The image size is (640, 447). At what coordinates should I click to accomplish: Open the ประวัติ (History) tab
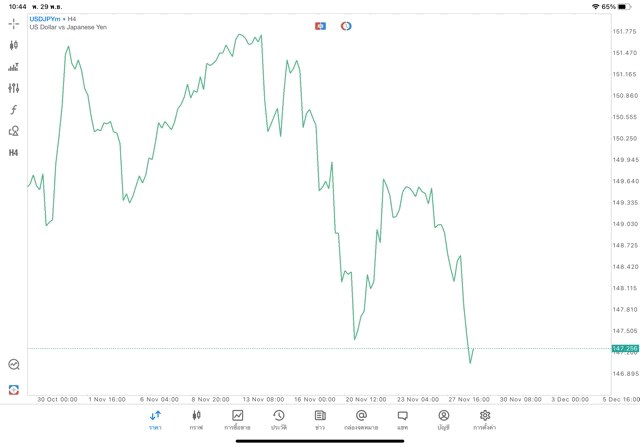point(278,419)
